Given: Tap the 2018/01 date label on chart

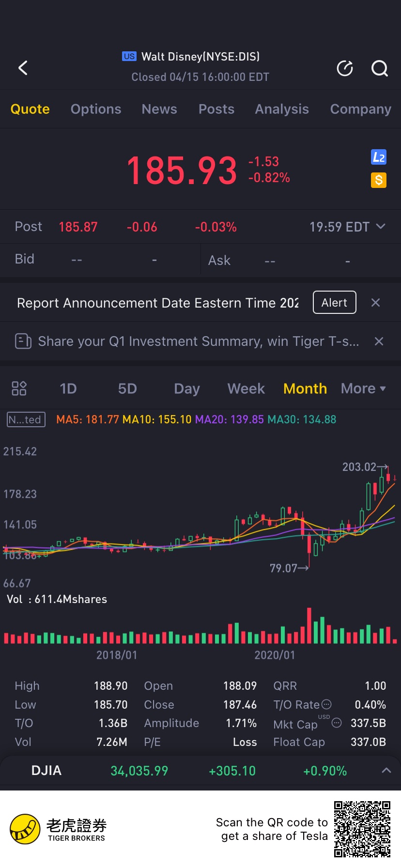Looking at the screenshot, I should click(117, 655).
